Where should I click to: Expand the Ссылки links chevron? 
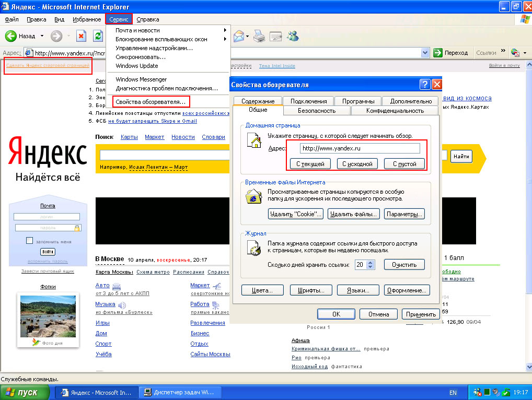[503, 51]
